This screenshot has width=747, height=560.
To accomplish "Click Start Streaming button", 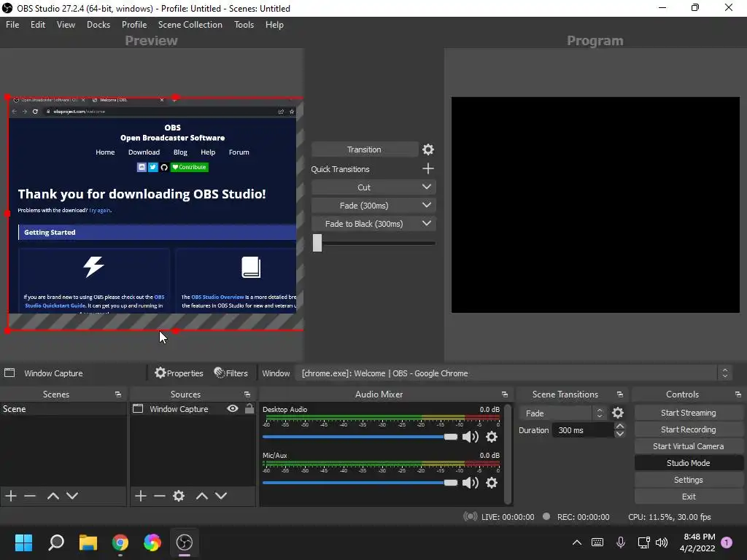I will coord(689,413).
